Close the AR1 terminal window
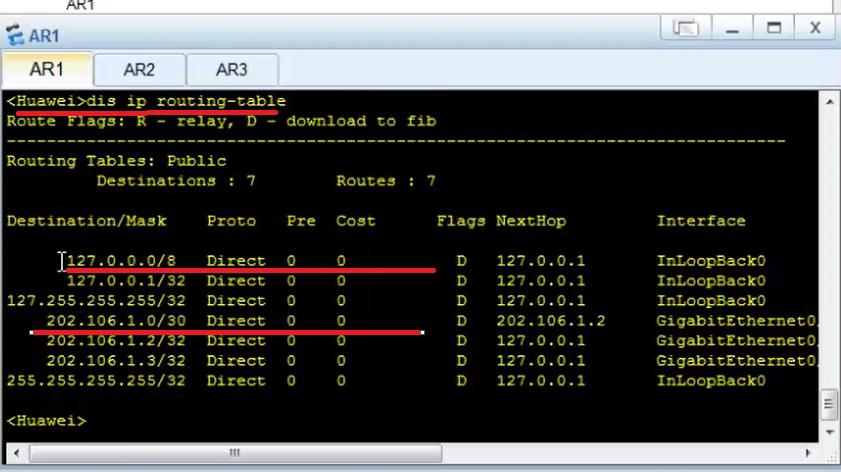 815,29
